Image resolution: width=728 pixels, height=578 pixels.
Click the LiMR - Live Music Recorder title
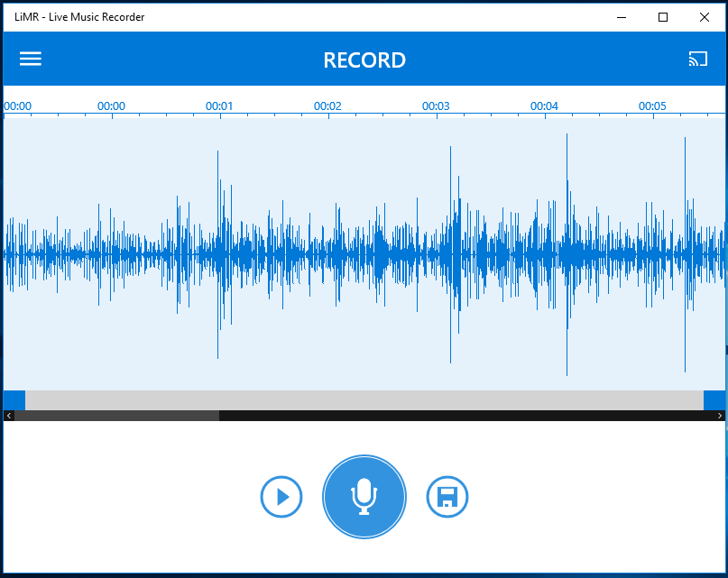79,17
